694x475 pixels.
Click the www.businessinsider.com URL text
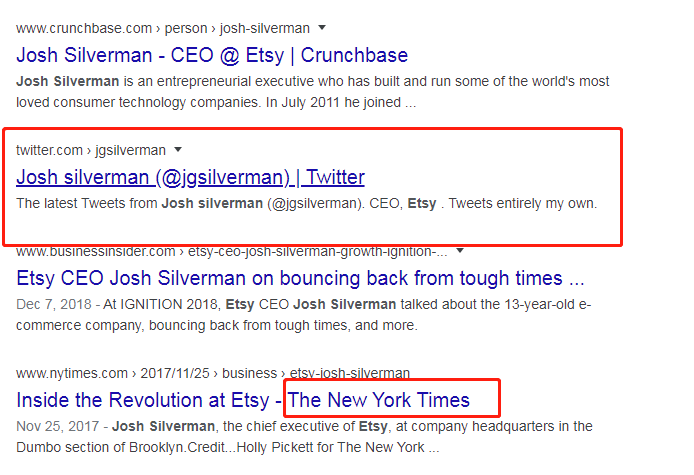tap(96, 251)
